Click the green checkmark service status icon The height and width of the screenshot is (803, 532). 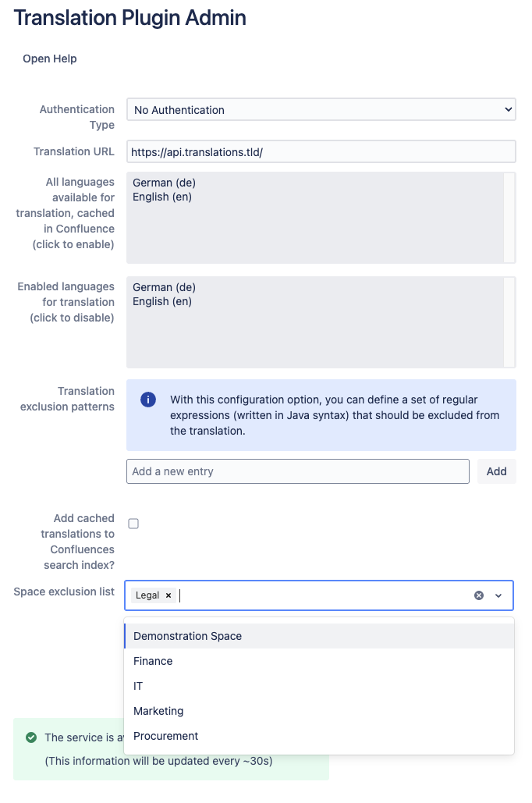pyautogui.click(x=31, y=737)
